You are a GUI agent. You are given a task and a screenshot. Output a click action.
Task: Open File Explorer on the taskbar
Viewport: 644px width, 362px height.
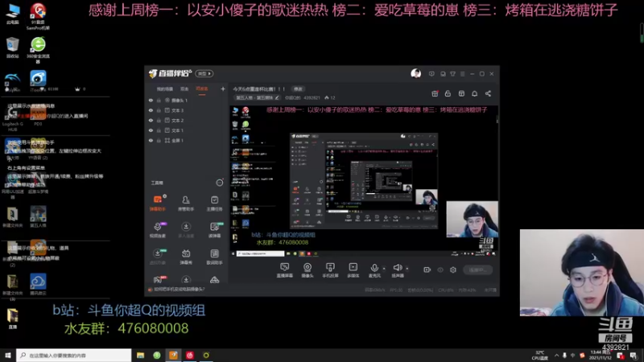coord(140,355)
